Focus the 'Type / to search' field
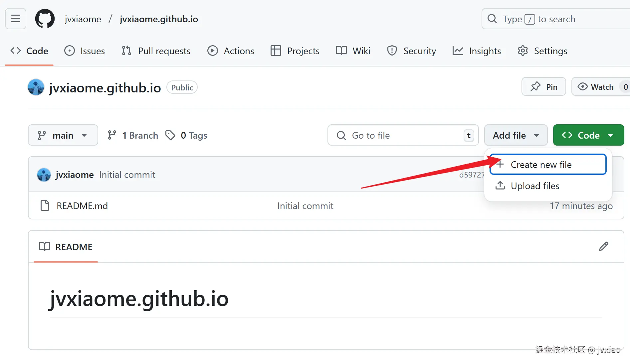 (x=555, y=19)
